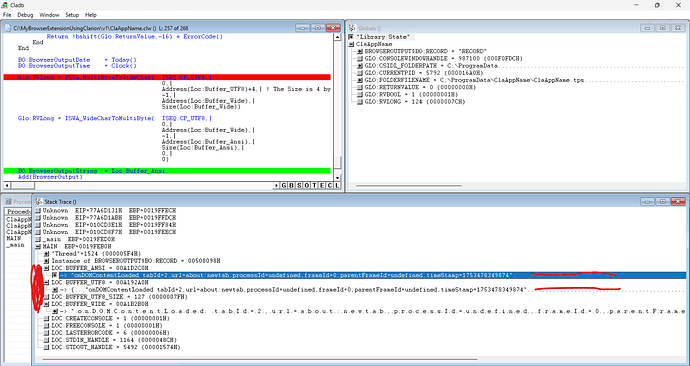Click the C button in source window
Image resolution: width=690 pixels, height=366 pixels.
[x=330, y=186]
